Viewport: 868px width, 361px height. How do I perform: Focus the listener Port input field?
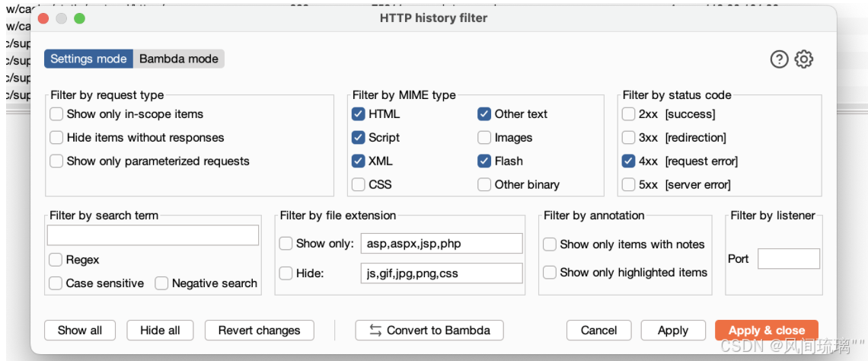tap(788, 259)
